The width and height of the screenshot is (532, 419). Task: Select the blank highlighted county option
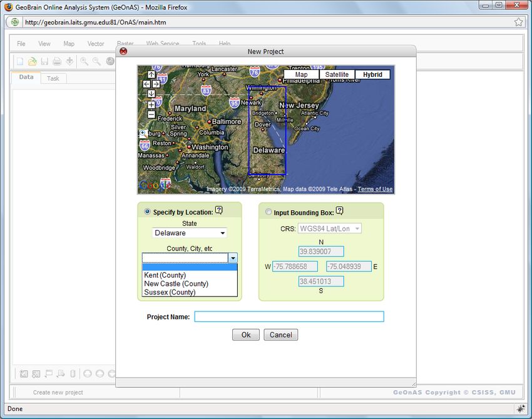click(x=190, y=268)
